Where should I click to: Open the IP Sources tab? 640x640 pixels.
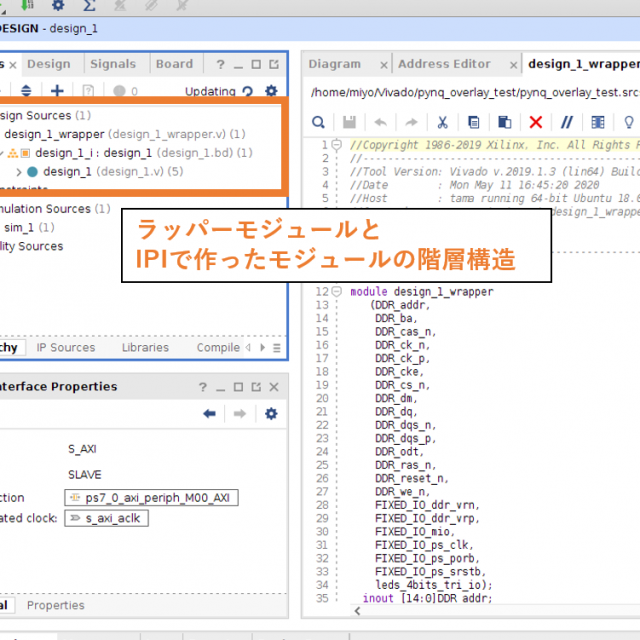(66, 348)
